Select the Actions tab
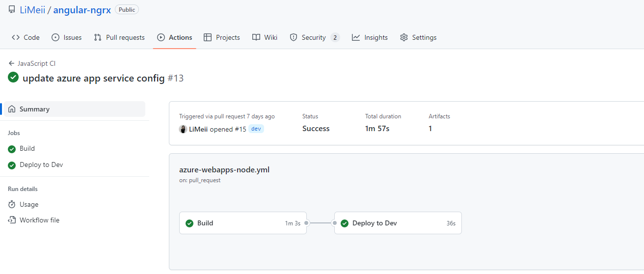 pyautogui.click(x=175, y=37)
